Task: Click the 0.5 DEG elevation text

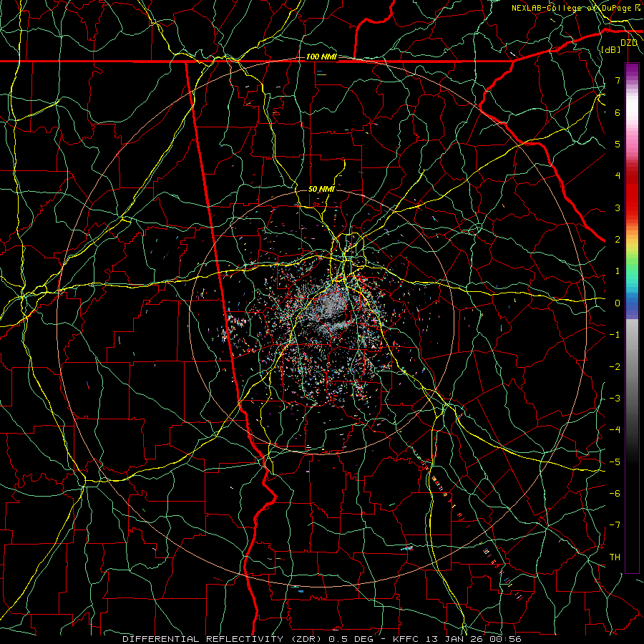Action: pos(351,639)
